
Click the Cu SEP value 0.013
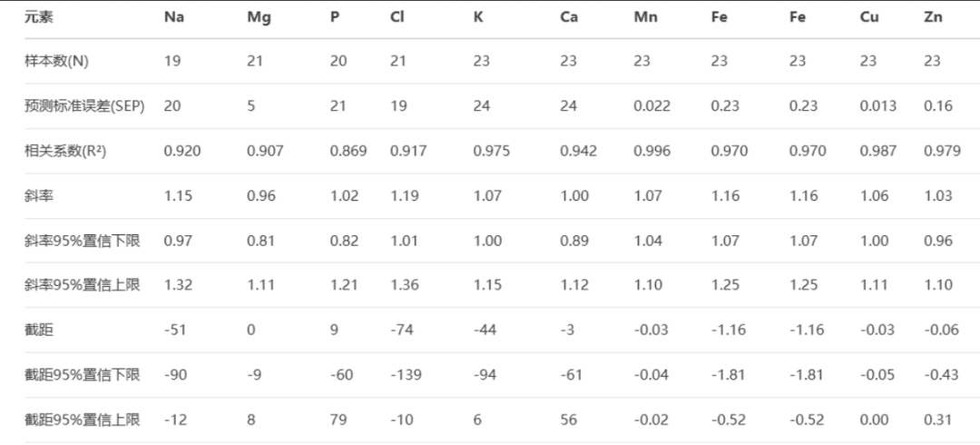(x=877, y=105)
